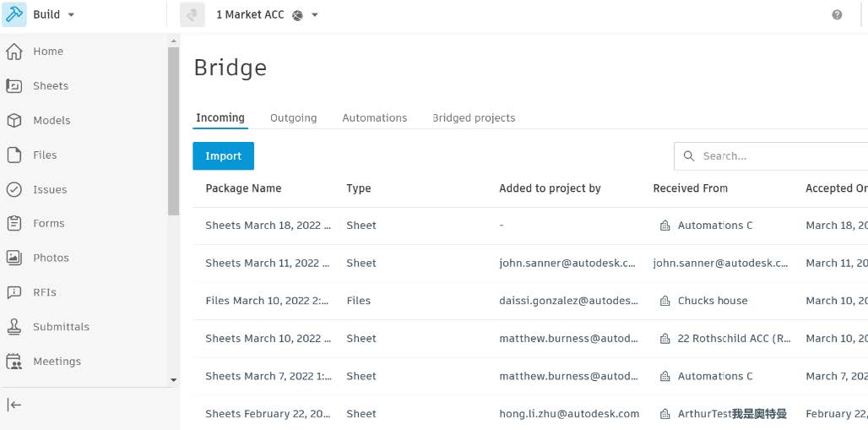Click the Meetings calendar icon in sidebar
This screenshot has height=430, width=868.
[14, 362]
